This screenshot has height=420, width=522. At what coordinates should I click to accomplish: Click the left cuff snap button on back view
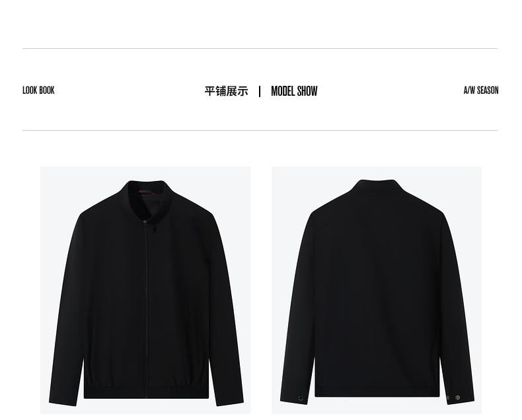(x=301, y=398)
